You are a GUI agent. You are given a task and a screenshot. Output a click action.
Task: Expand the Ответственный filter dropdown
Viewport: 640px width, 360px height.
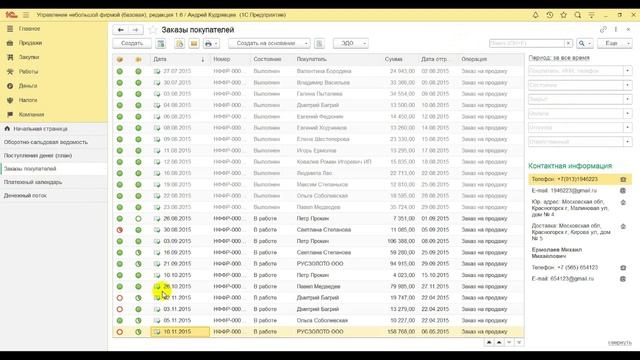(x=627, y=142)
